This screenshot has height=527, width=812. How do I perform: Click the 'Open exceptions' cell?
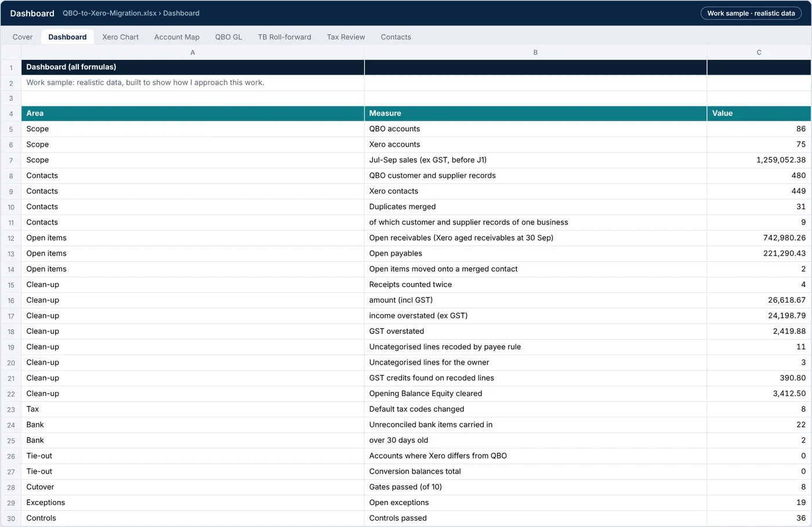coord(535,503)
